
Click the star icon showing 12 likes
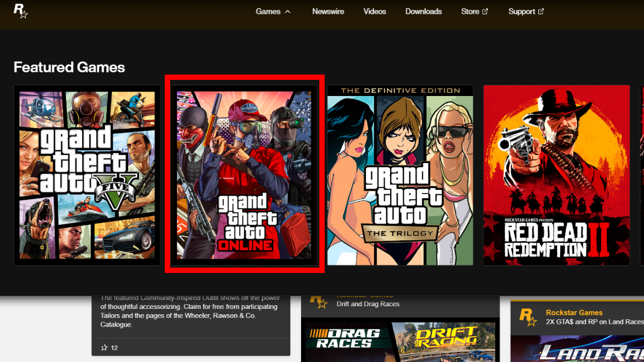105,348
